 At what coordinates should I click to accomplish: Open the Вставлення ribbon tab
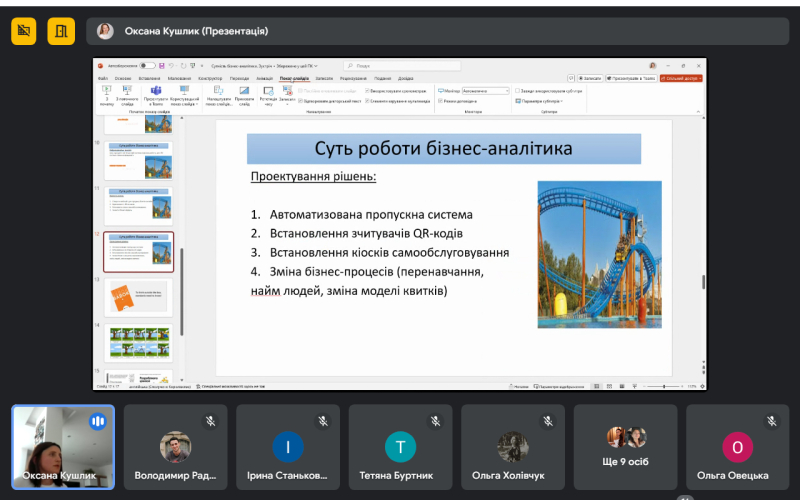tap(149, 79)
